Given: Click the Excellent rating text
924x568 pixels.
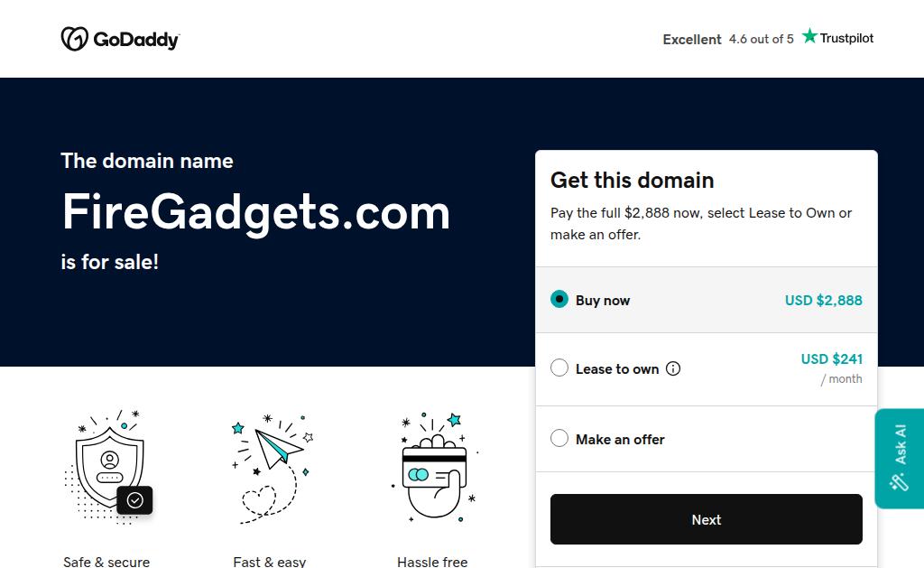Looking at the screenshot, I should coord(692,40).
